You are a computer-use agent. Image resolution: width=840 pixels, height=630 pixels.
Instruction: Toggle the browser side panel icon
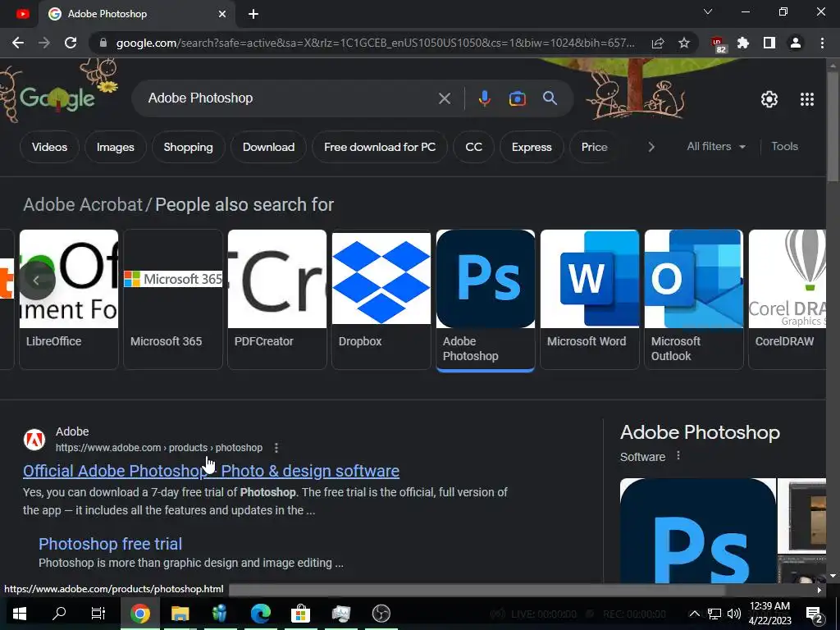tap(769, 43)
